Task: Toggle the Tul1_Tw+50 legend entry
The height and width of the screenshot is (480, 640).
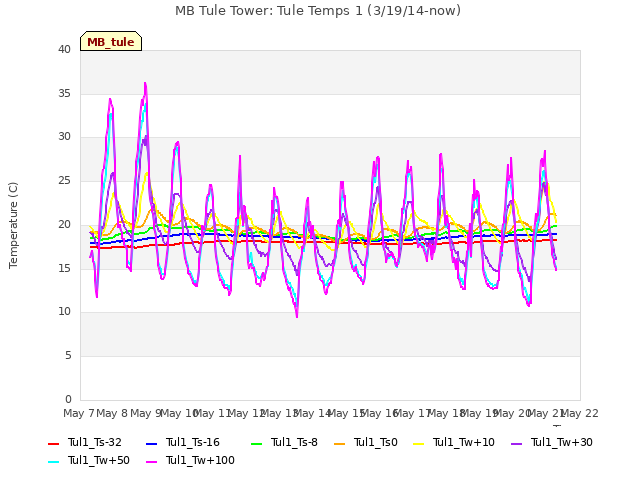Action: point(89,460)
